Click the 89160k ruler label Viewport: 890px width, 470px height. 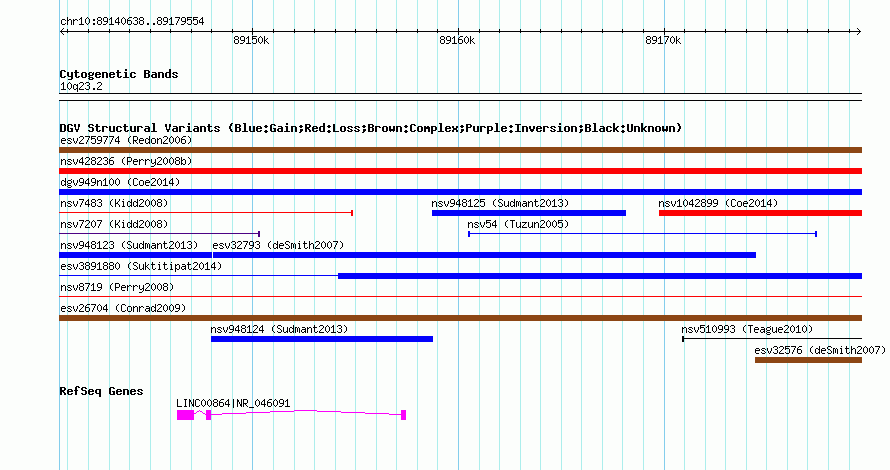tap(457, 40)
